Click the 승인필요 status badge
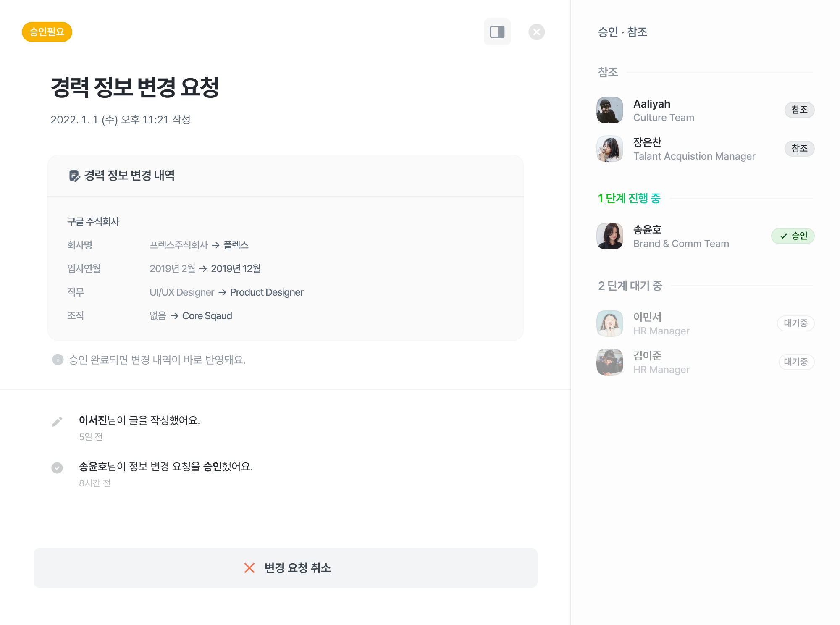The height and width of the screenshot is (625, 840). point(47,32)
